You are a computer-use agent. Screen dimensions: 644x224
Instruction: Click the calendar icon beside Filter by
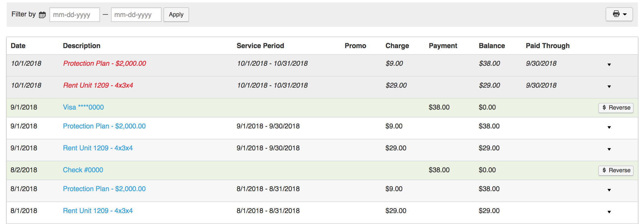pos(42,15)
